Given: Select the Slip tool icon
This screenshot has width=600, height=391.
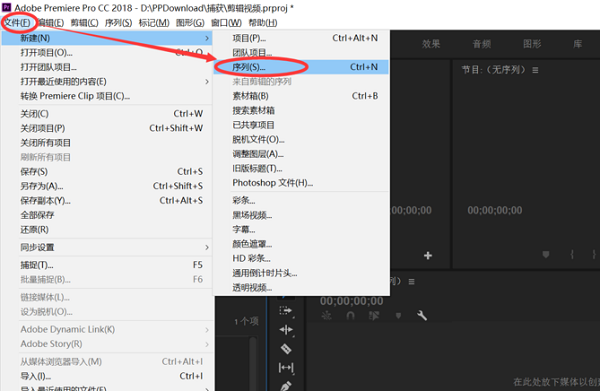Looking at the screenshot, I should click(x=286, y=368).
